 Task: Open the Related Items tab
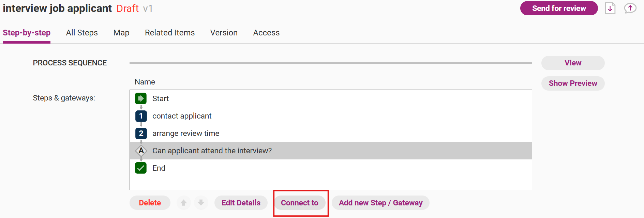tap(170, 33)
